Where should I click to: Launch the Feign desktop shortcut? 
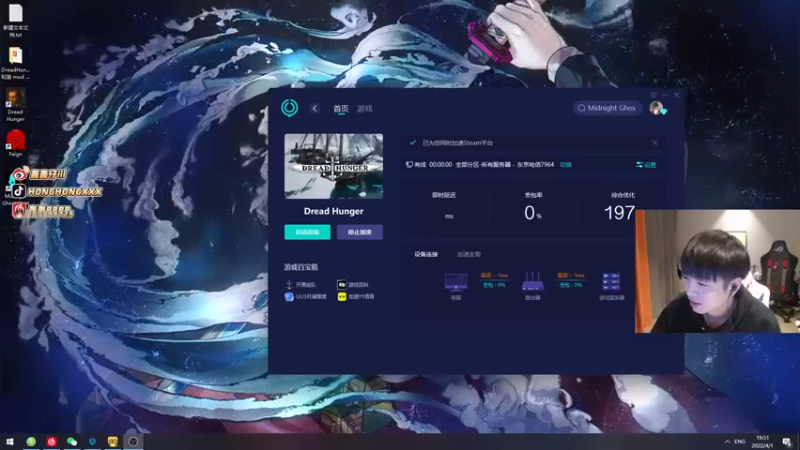[15, 143]
